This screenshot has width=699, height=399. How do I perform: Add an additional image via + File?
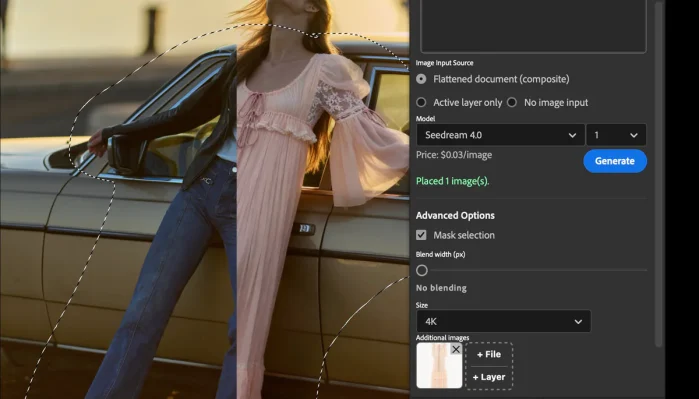pyautogui.click(x=489, y=354)
